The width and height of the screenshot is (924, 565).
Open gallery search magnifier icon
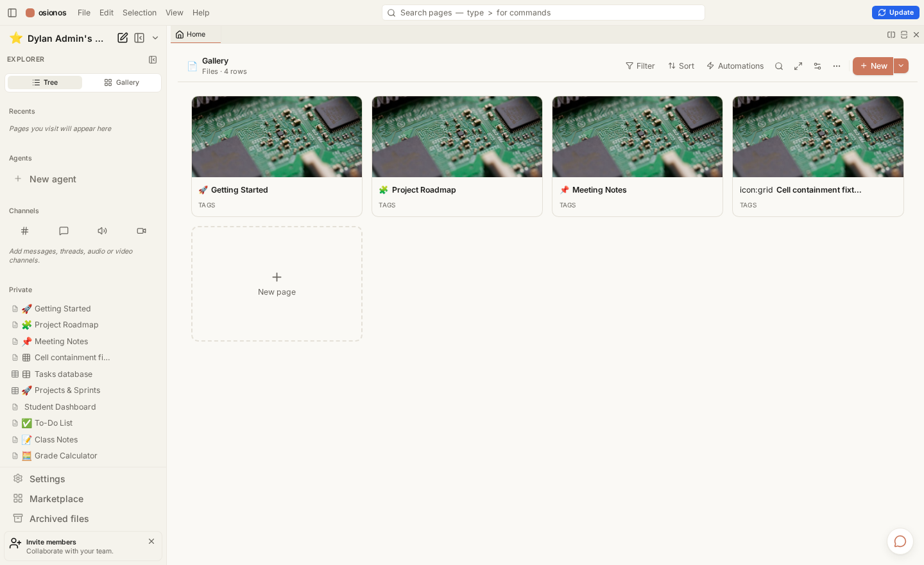(x=779, y=66)
